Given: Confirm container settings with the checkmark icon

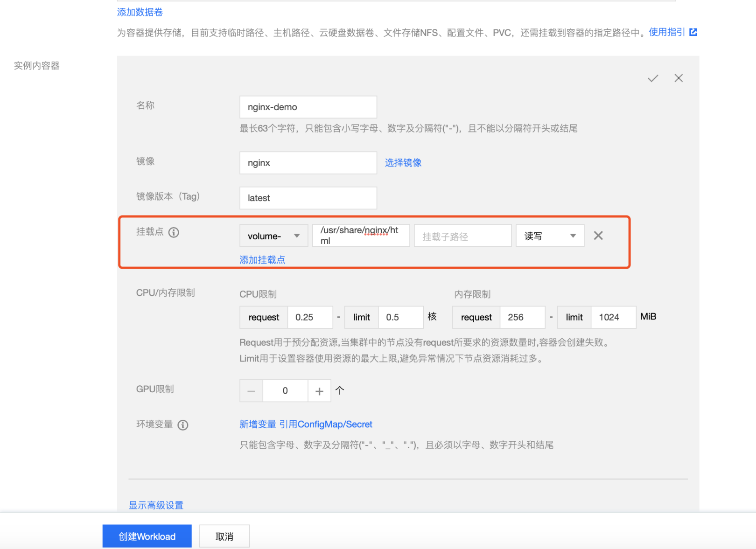Looking at the screenshot, I should coord(653,78).
